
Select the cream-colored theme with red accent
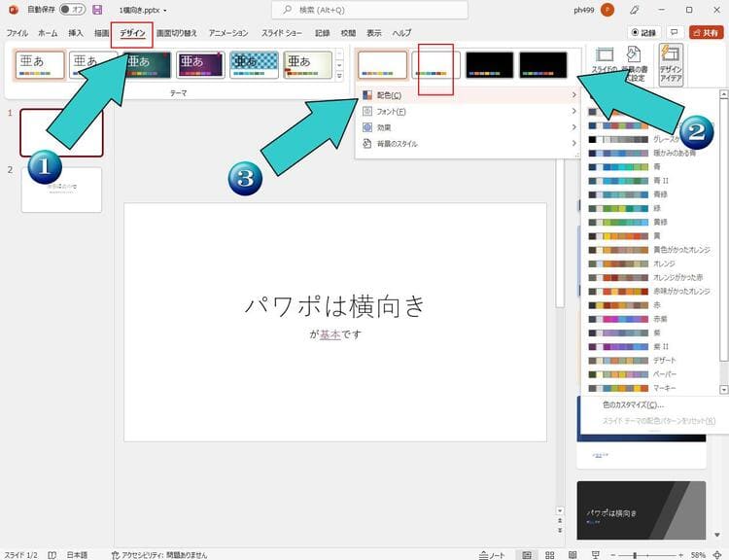pos(307,64)
